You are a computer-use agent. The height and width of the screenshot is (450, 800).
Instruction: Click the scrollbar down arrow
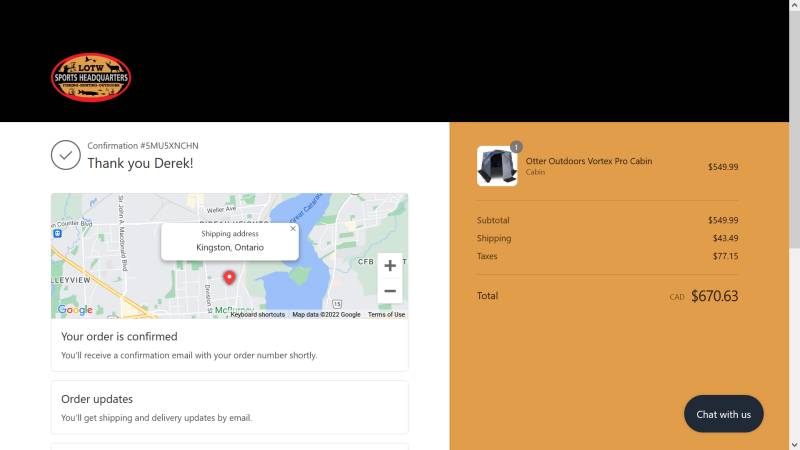pos(794,445)
